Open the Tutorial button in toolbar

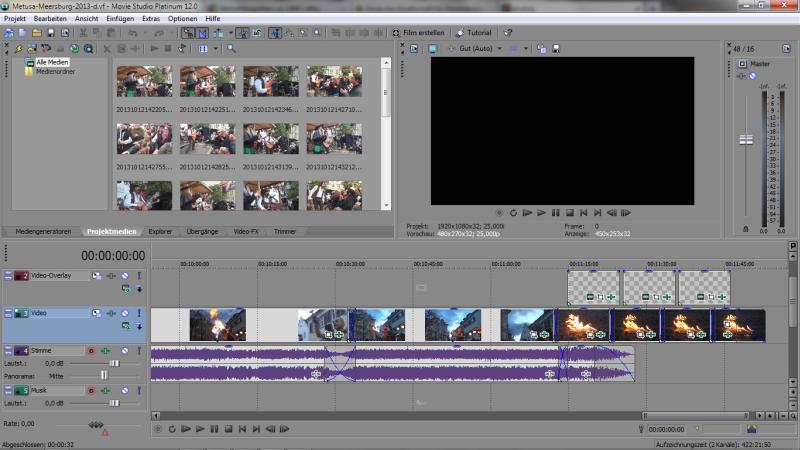pos(473,33)
